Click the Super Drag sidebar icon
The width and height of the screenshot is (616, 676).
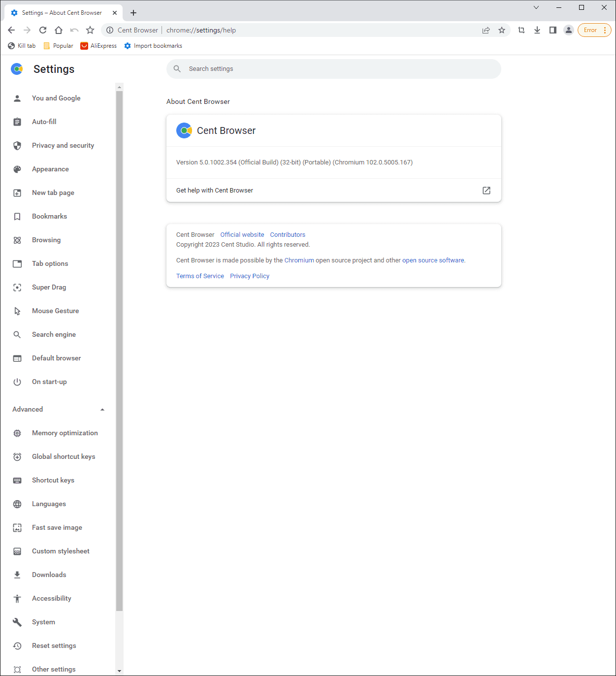click(17, 288)
